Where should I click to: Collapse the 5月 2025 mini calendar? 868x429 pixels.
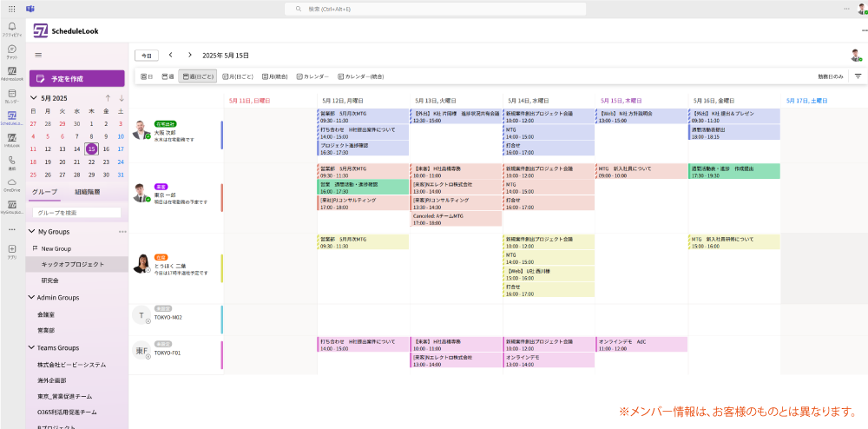coord(34,98)
